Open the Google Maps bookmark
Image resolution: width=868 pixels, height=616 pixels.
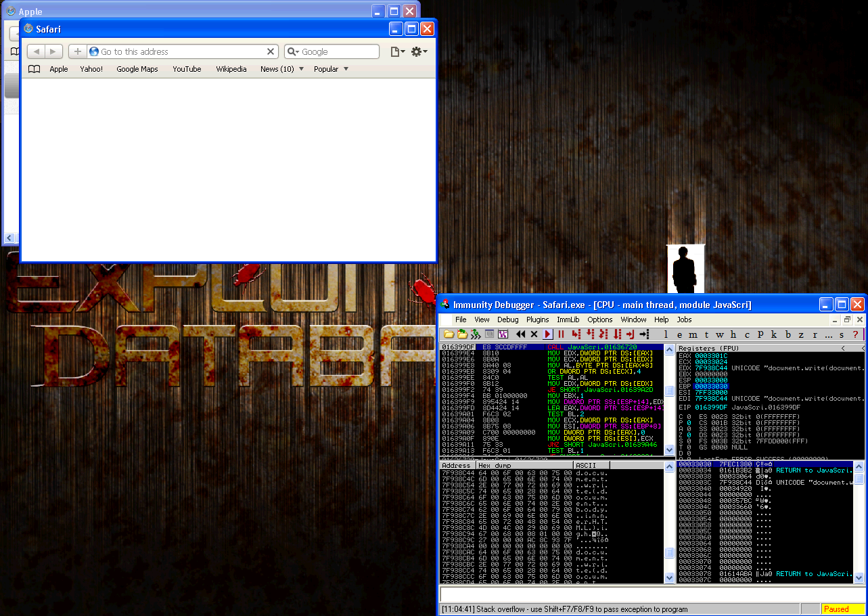click(137, 69)
